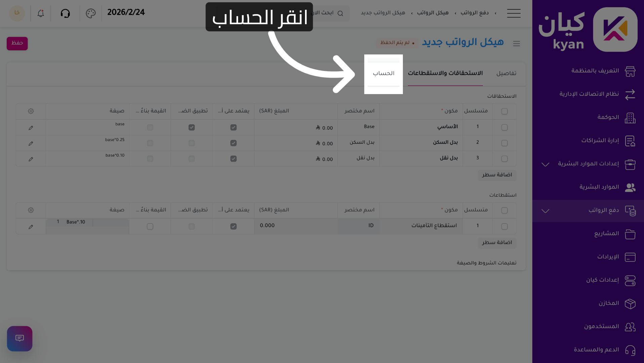Image resolution: width=644 pixels, height=363 pixels.
Task: Expand the إعدادات الموارد البشرية menu
Action: point(545,164)
